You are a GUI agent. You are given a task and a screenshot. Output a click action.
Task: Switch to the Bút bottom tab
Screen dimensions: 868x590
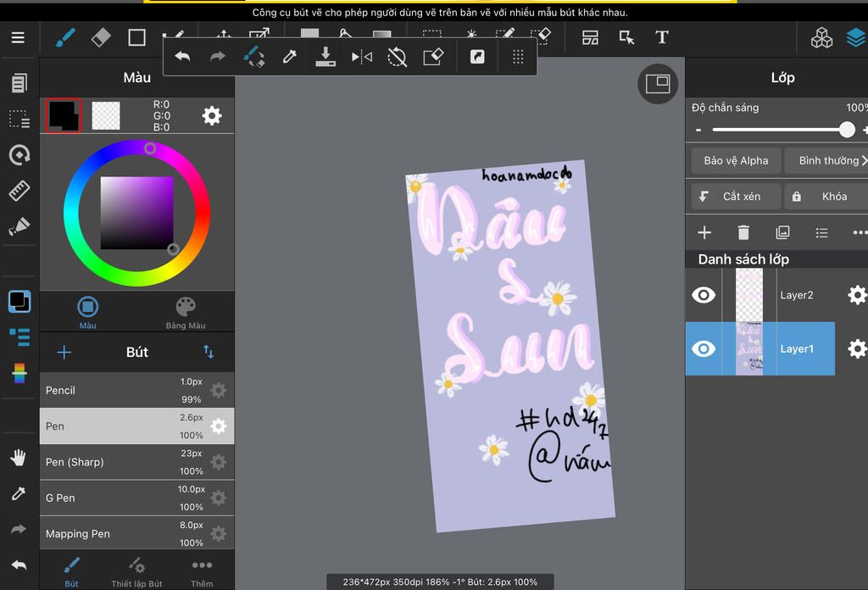click(71, 571)
